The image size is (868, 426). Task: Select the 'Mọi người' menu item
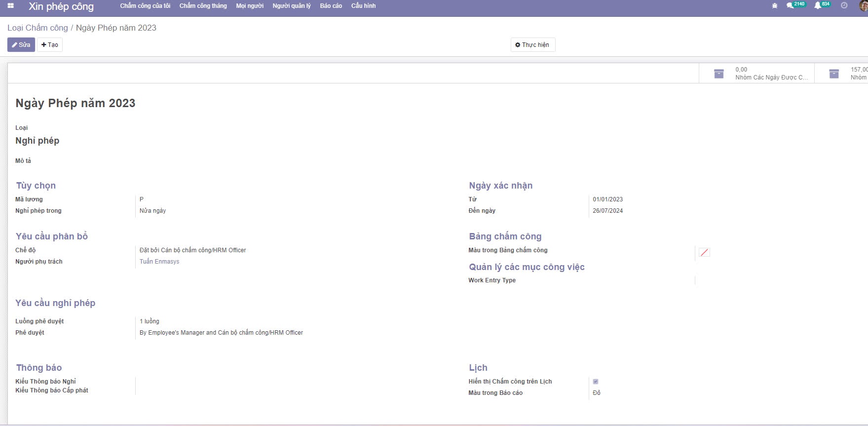(250, 6)
